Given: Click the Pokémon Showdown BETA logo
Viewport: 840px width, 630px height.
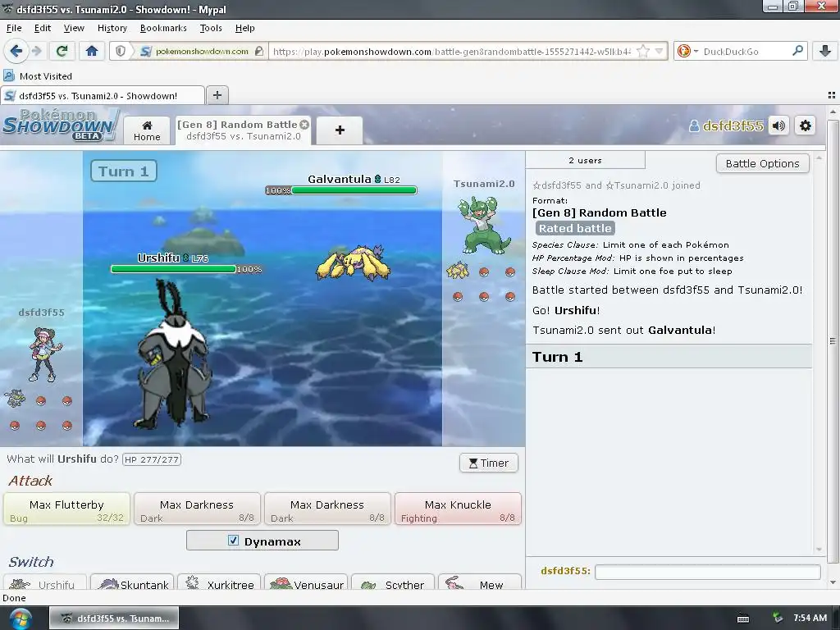Looking at the screenshot, I should [x=60, y=125].
